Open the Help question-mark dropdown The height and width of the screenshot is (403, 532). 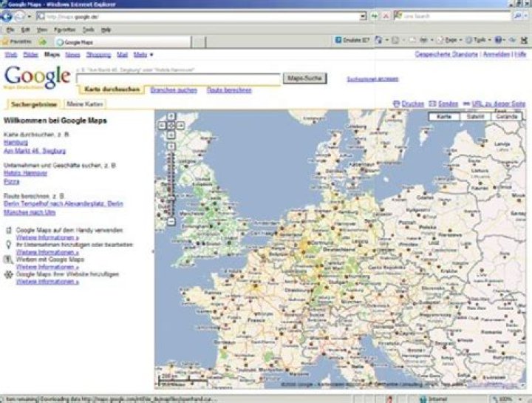[499, 40]
